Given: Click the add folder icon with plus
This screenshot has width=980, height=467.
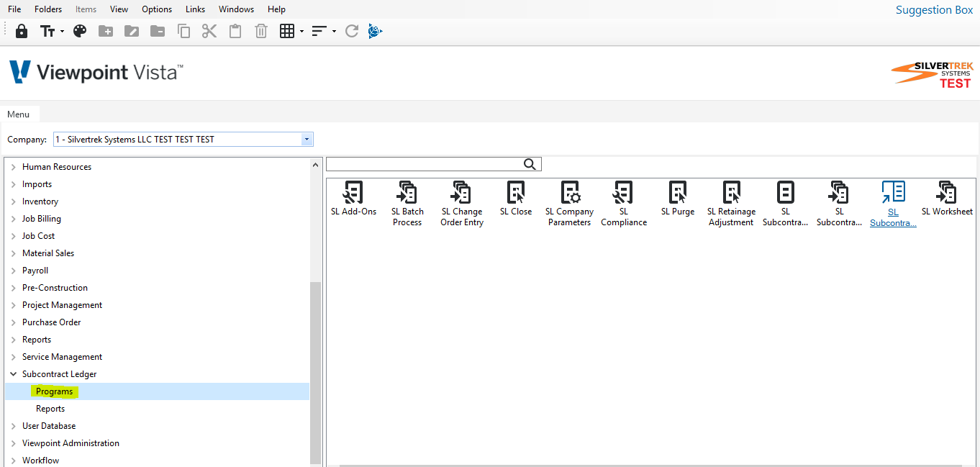Looking at the screenshot, I should click(x=106, y=31).
